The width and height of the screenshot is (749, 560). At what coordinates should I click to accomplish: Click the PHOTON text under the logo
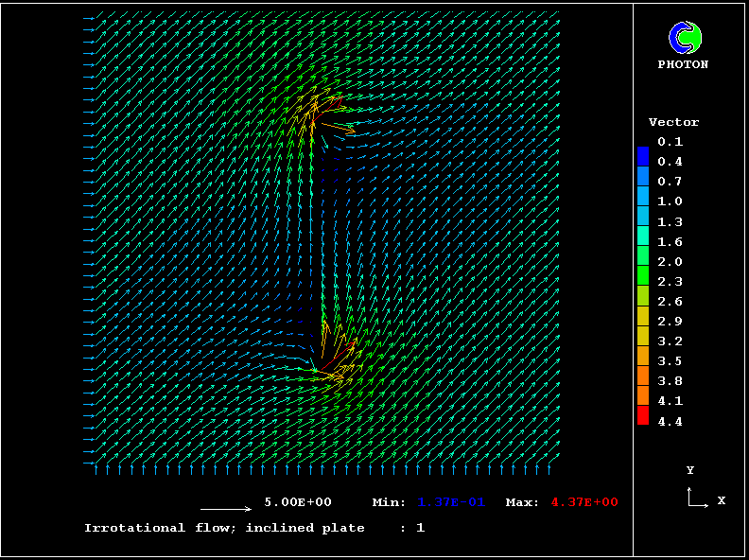pyautogui.click(x=683, y=65)
